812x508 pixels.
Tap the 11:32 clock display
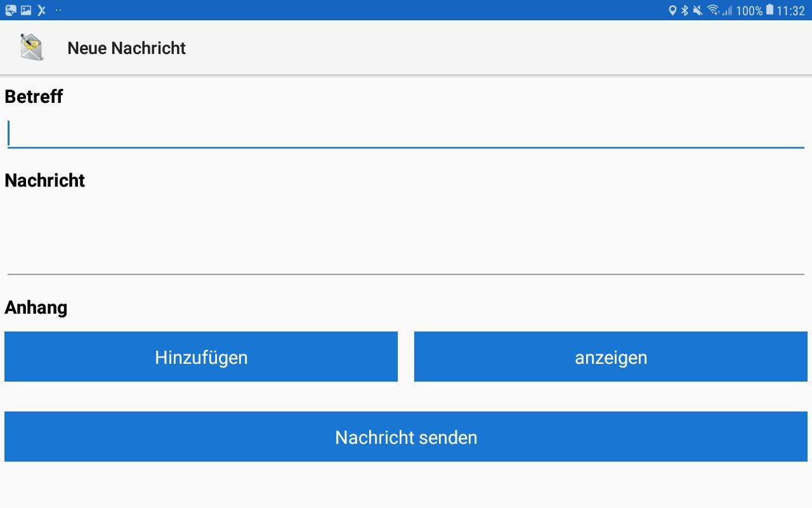(790, 11)
